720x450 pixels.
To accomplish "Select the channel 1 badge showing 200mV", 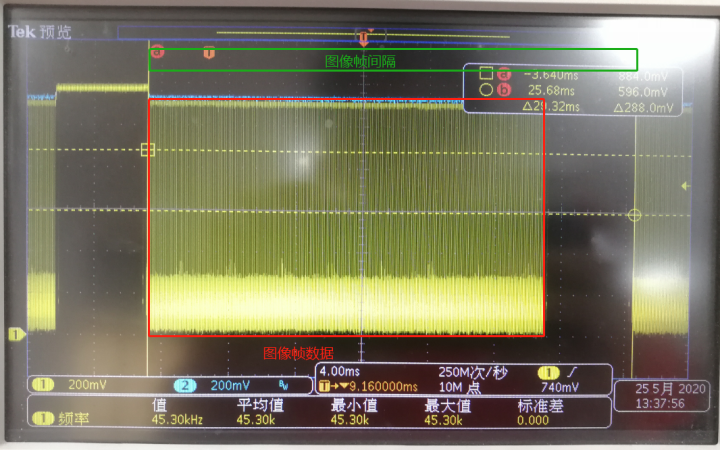I will coord(43,384).
